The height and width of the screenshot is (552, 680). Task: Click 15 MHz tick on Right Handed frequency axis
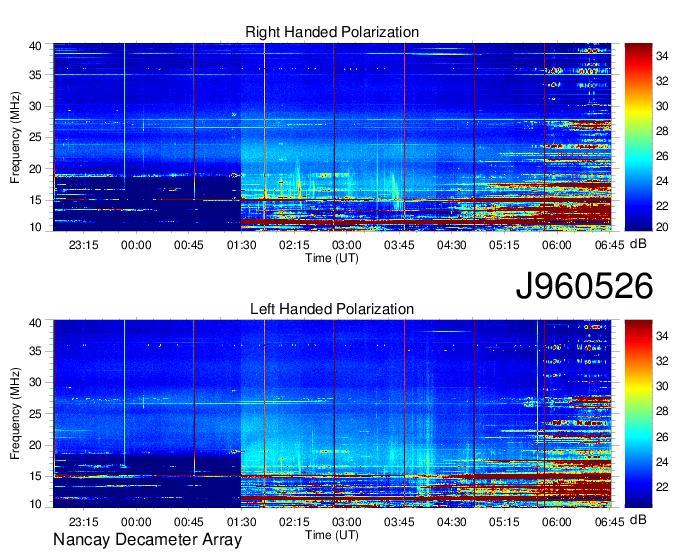[x=36, y=200]
